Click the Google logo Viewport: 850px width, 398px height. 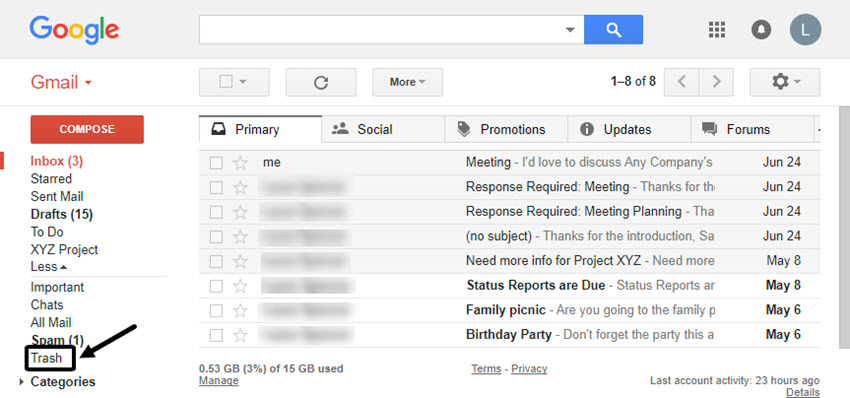74,30
